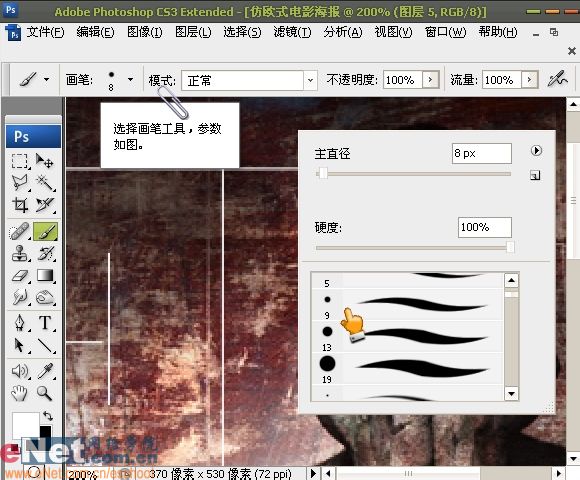Click canvas horizontal scrollbar right arrow
Viewport: 580px width, 480px height.
click(x=558, y=473)
